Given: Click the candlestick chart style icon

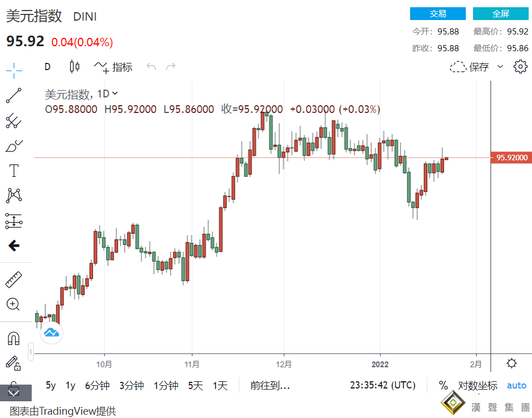Looking at the screenshot, I should point(75,67).
